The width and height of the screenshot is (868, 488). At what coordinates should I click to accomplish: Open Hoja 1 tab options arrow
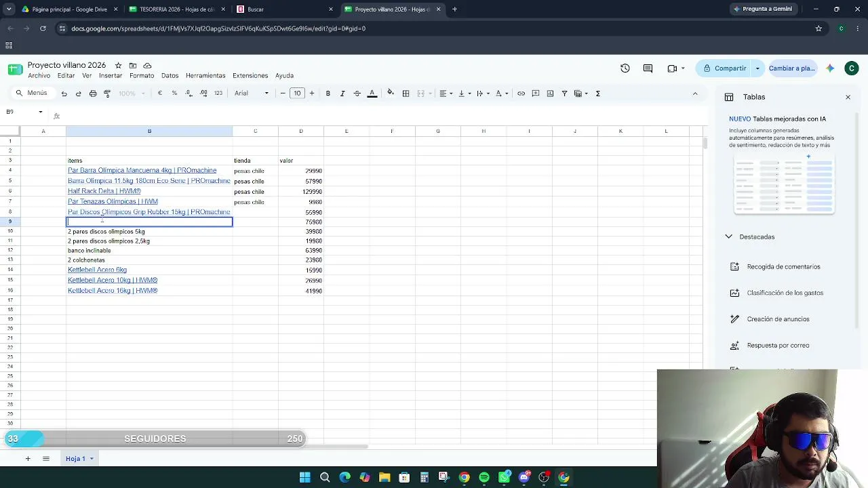91,459
